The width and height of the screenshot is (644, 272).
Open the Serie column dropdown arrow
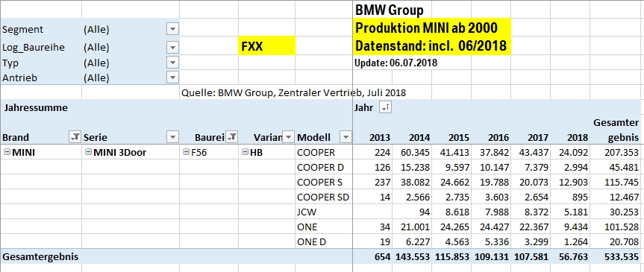(173, 137)
